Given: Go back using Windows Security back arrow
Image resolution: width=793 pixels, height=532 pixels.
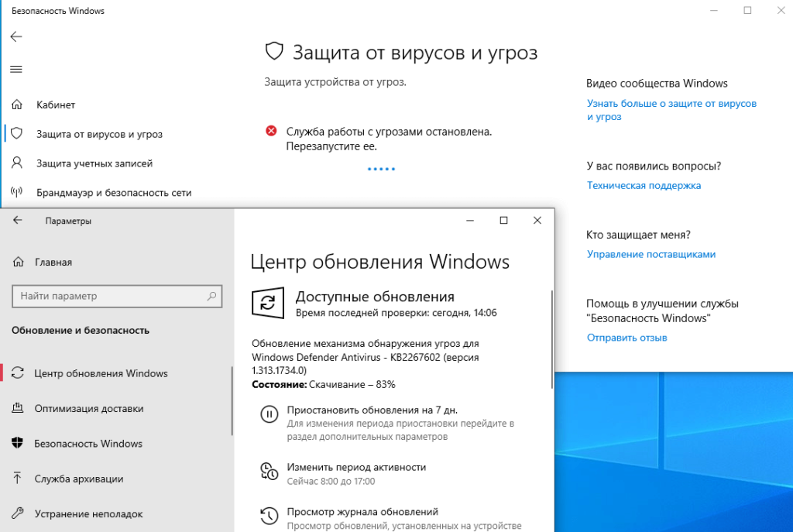Looking at the screenshot, I should click(x=15, y=36).
